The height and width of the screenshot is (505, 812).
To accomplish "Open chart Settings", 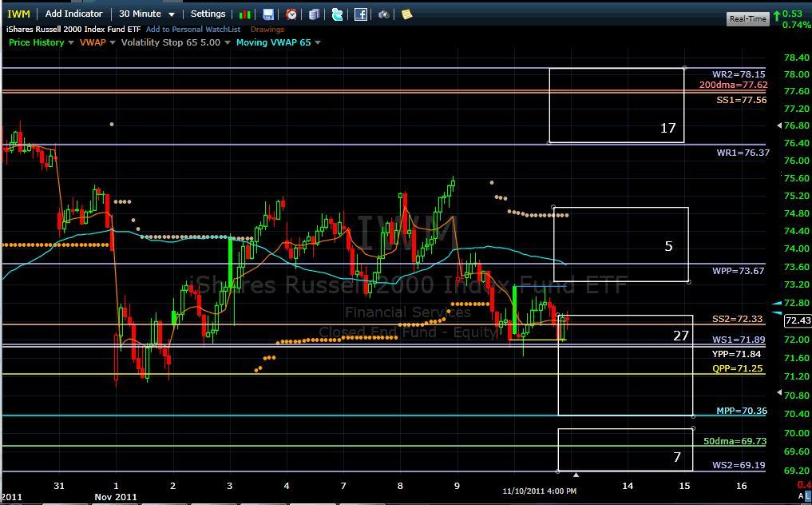I will click(x=208, y=14).
